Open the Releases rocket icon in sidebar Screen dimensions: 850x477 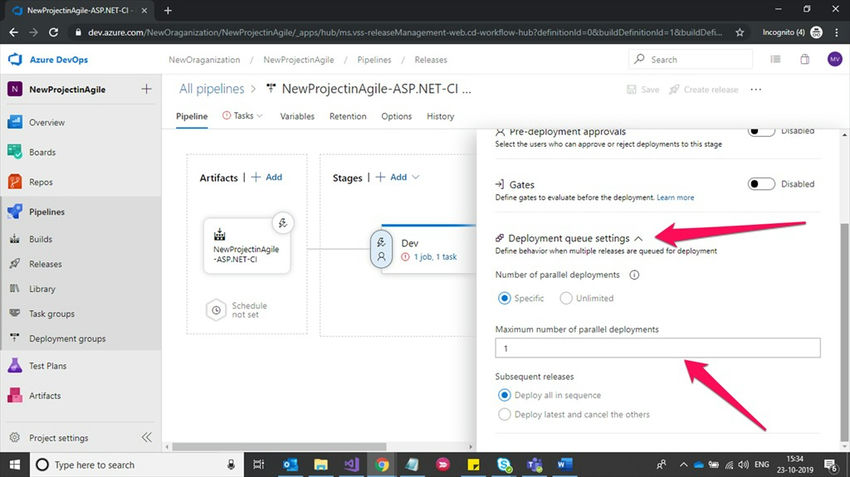(x=15, y=264)
